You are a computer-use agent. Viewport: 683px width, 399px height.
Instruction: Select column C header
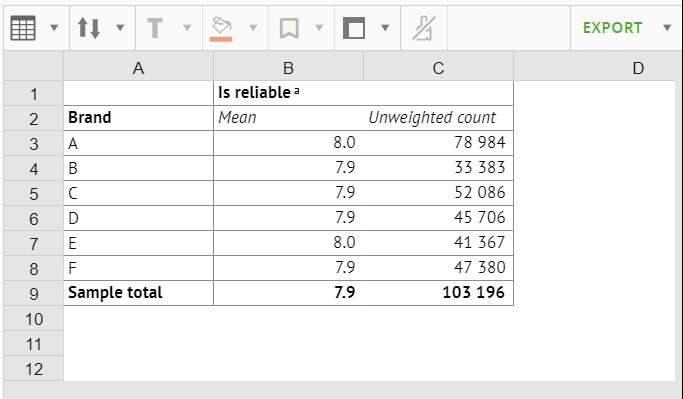(x=438, y=68)
